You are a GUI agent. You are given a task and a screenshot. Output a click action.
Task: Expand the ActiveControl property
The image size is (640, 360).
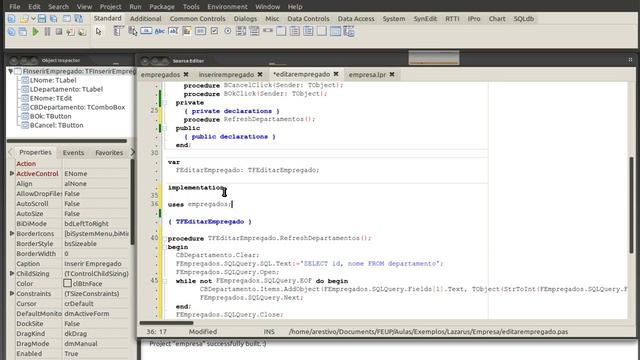(12, 173)
